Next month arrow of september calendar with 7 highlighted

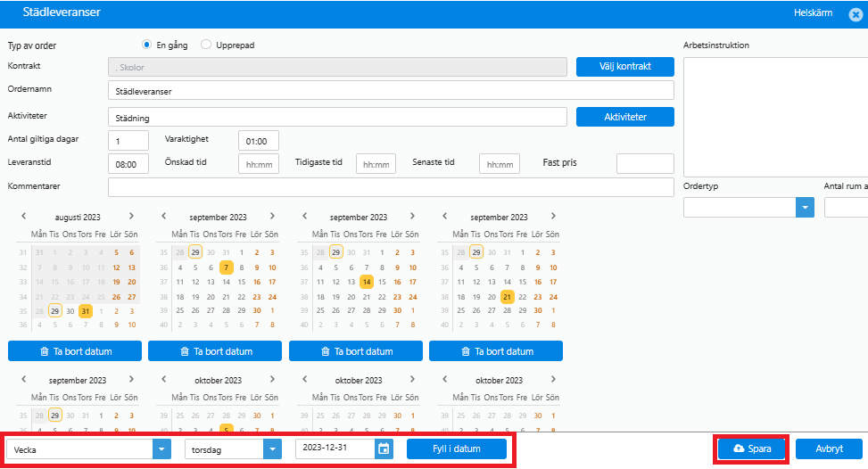coord(272,217)
